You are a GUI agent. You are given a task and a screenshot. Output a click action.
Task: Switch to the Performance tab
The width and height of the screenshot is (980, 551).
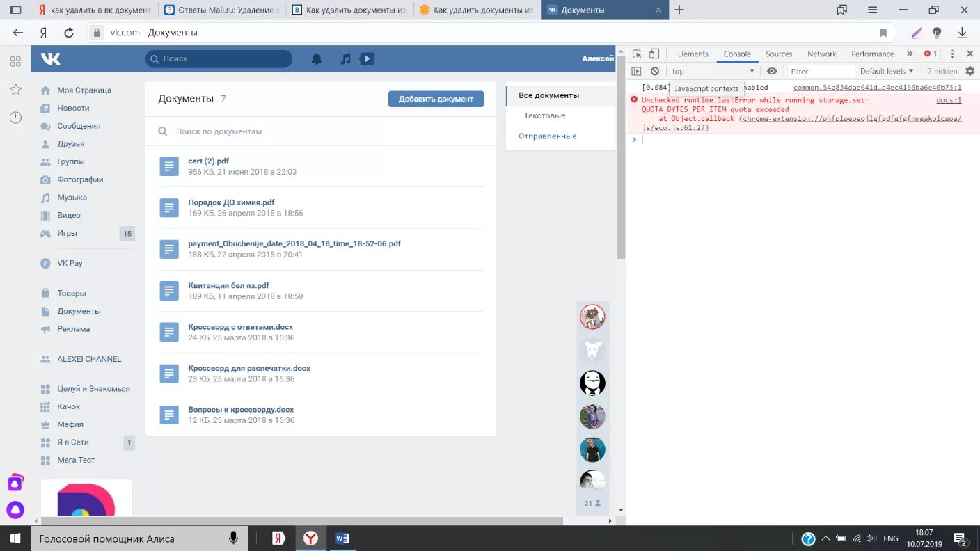pos(872,54)
